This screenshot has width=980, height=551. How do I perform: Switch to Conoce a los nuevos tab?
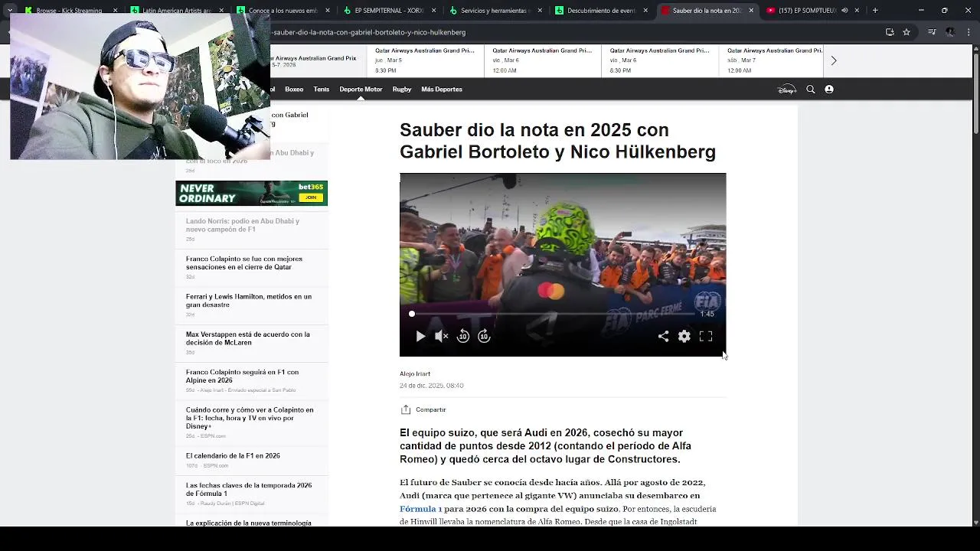281,11
